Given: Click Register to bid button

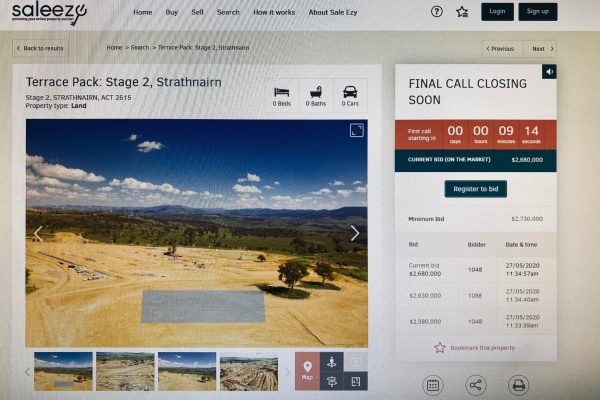Looking at the screenshot, I should [x=476, y=189].
